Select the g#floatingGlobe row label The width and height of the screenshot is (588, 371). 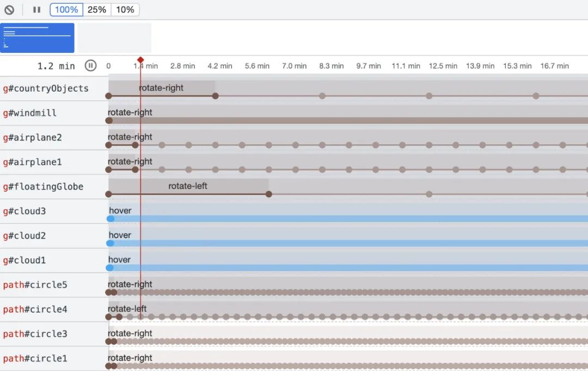coord(43,186)
